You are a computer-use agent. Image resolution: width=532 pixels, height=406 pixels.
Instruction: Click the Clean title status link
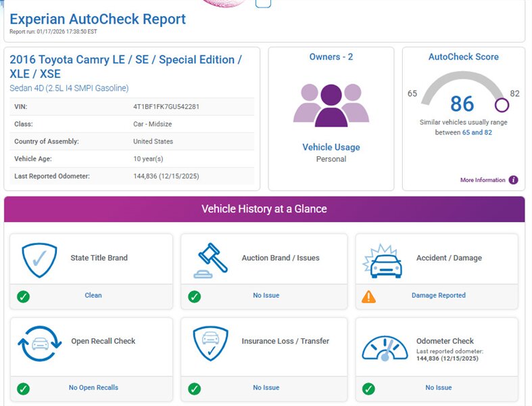93,296
